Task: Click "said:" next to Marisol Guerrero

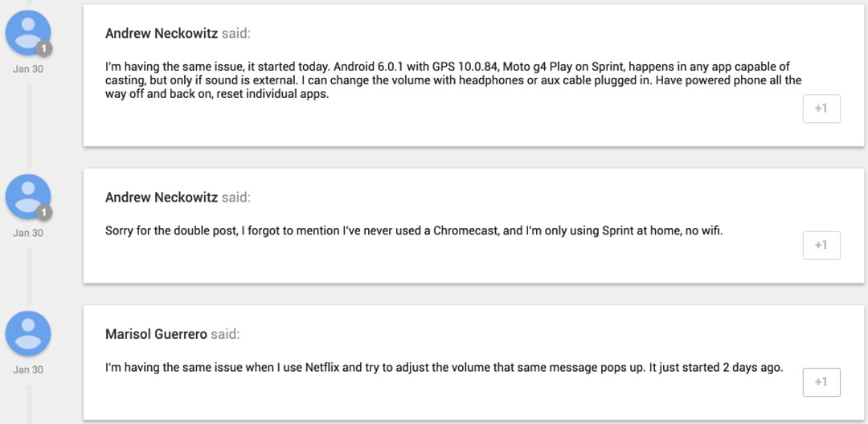Action: coord(224,334)
